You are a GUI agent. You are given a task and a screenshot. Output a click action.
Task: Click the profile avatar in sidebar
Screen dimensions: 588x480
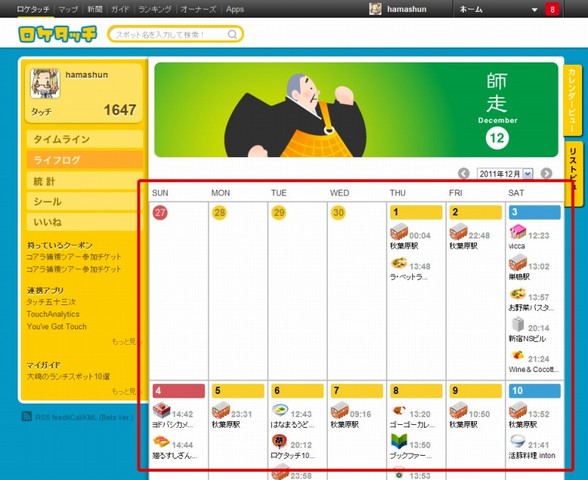pyautogui.click(x=45, y=84)
